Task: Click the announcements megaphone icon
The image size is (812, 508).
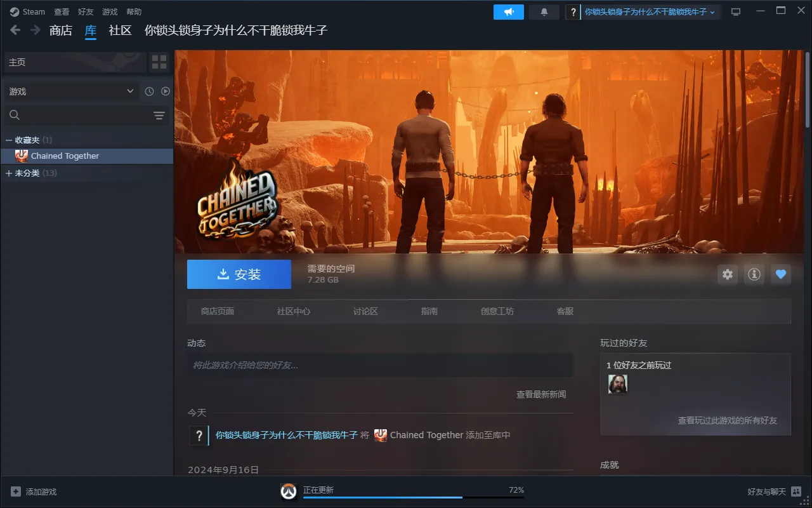Action: point(508,12)
